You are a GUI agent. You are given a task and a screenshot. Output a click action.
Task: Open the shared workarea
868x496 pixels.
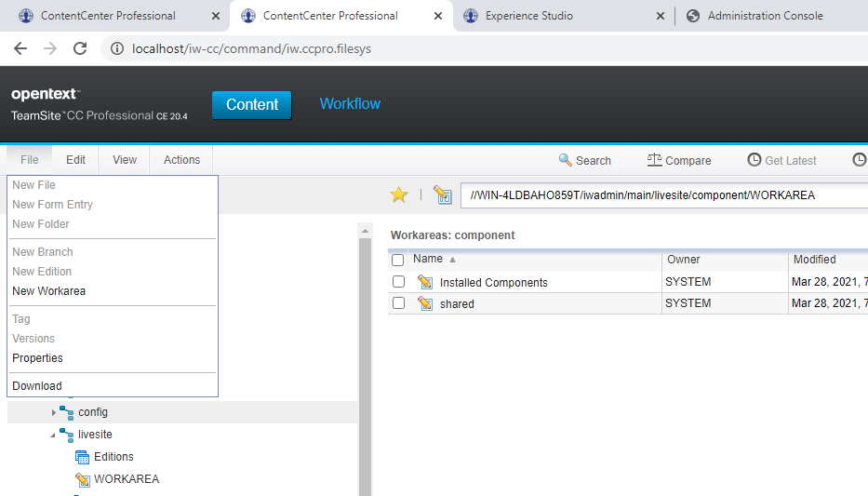[x=457, y=304]
